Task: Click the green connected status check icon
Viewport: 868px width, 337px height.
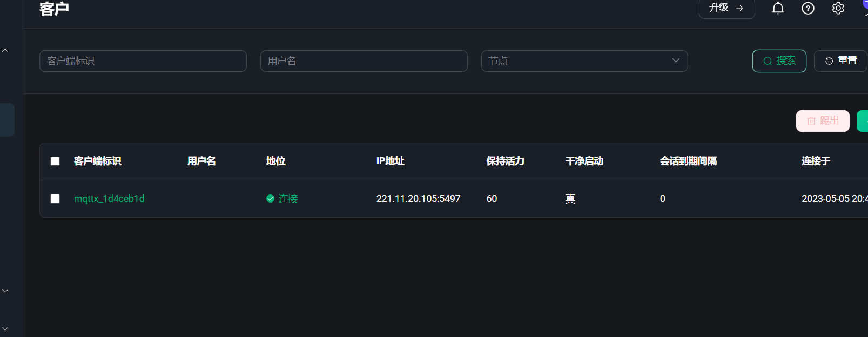Action: pyautogui.click(x=271, y=199)
